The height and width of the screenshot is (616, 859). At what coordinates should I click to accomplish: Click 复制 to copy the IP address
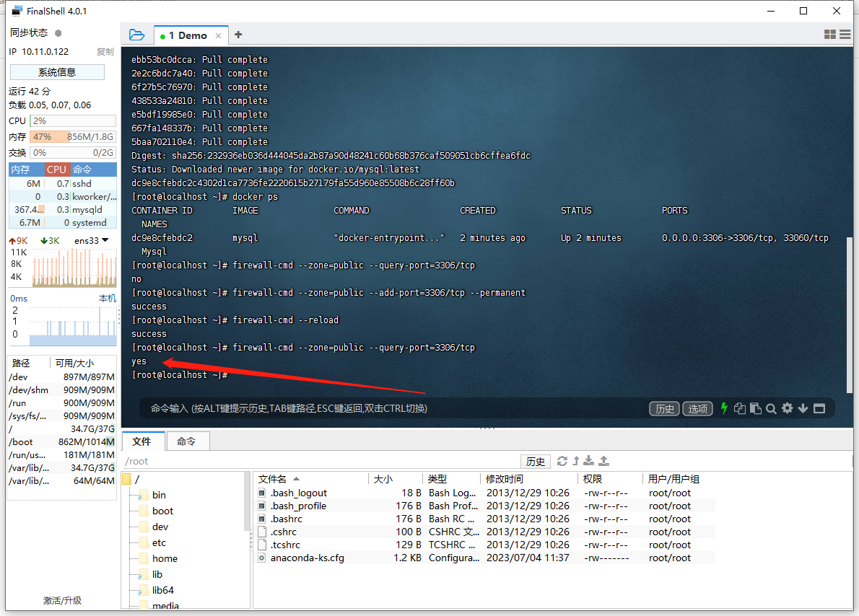point(105,52)
